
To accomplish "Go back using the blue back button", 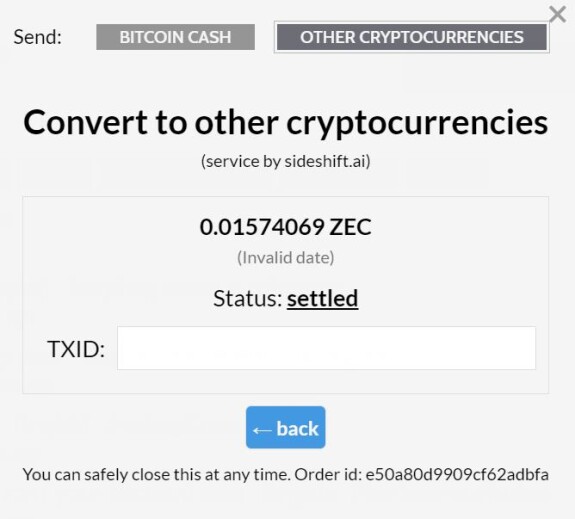I will (286, 427).
